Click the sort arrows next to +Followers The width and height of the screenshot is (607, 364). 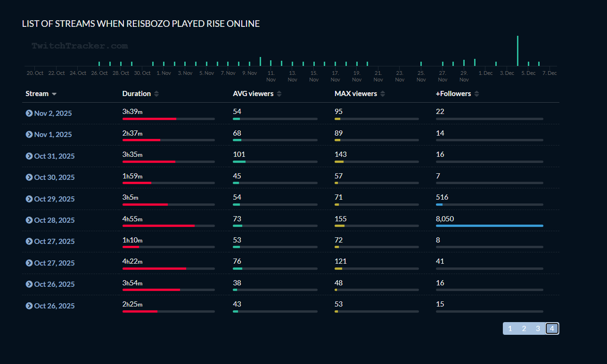tap(476, 94)
